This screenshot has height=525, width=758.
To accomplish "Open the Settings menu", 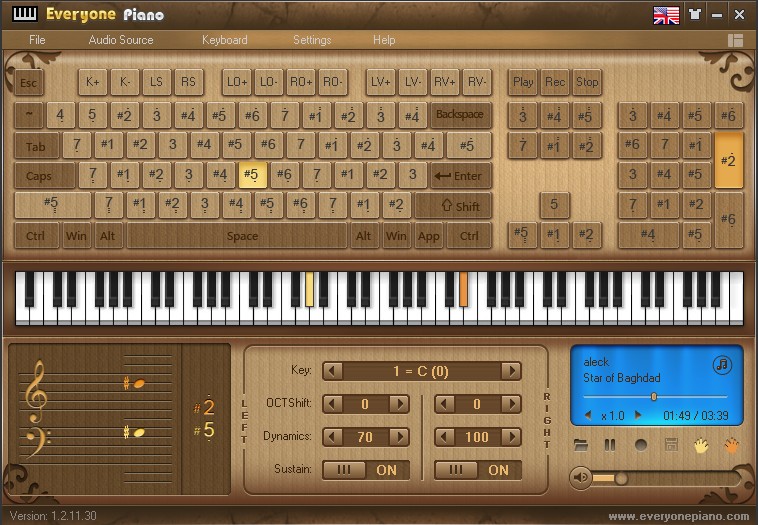I will tap(312, 40).
